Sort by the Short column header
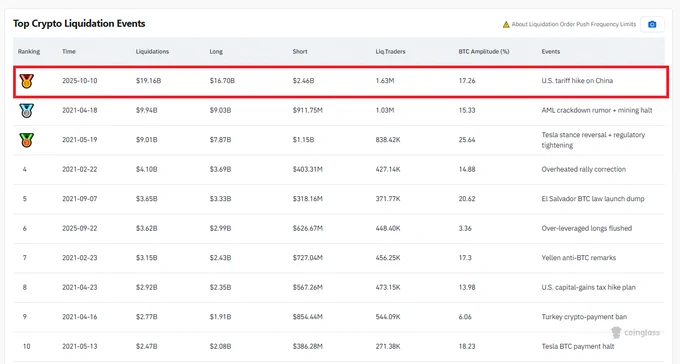 (x=300, y=52)
